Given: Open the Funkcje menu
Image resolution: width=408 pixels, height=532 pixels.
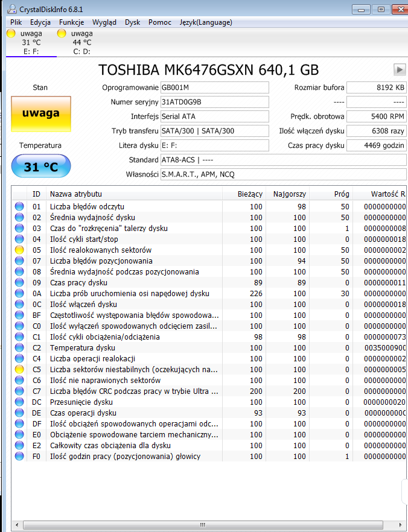Looking at the screenshot, I should (71, 22).
